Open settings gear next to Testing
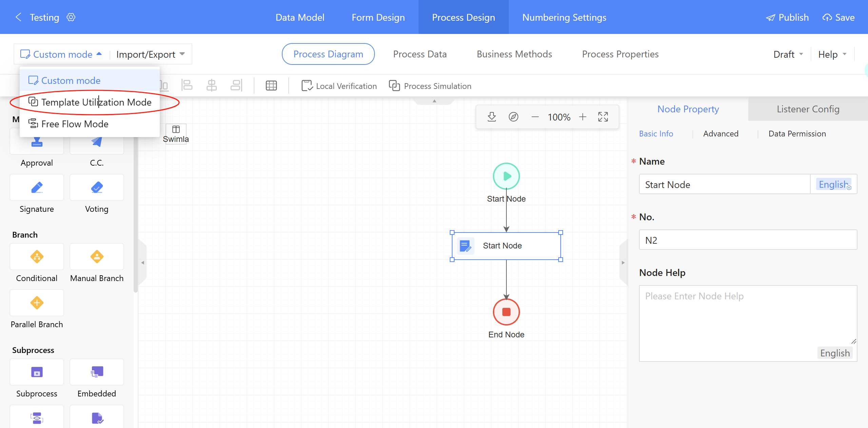 (71, 17)
